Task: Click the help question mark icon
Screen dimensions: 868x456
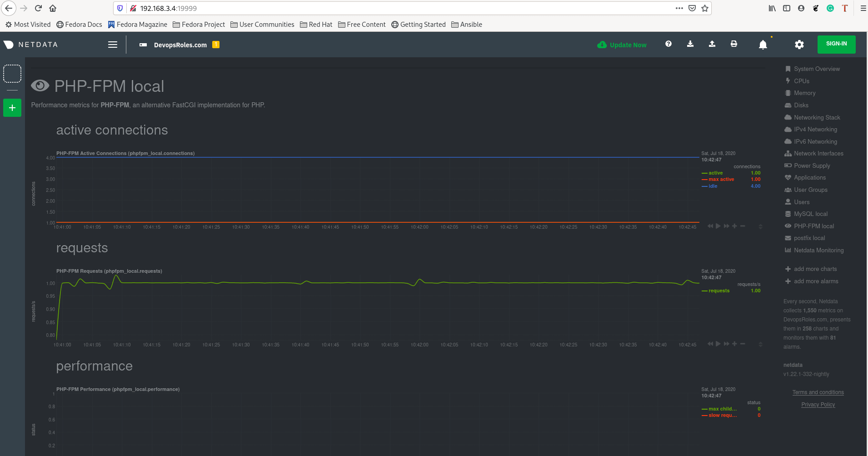Action: tap(668, 44)
